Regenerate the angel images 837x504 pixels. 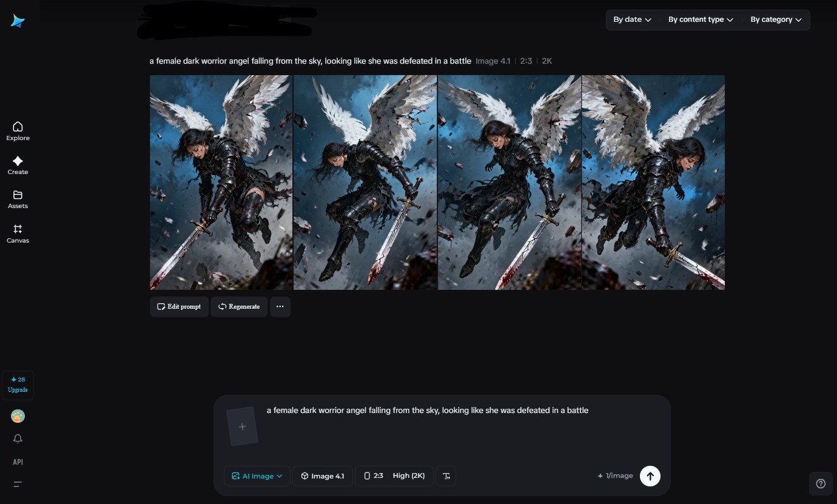coord(238,306)
